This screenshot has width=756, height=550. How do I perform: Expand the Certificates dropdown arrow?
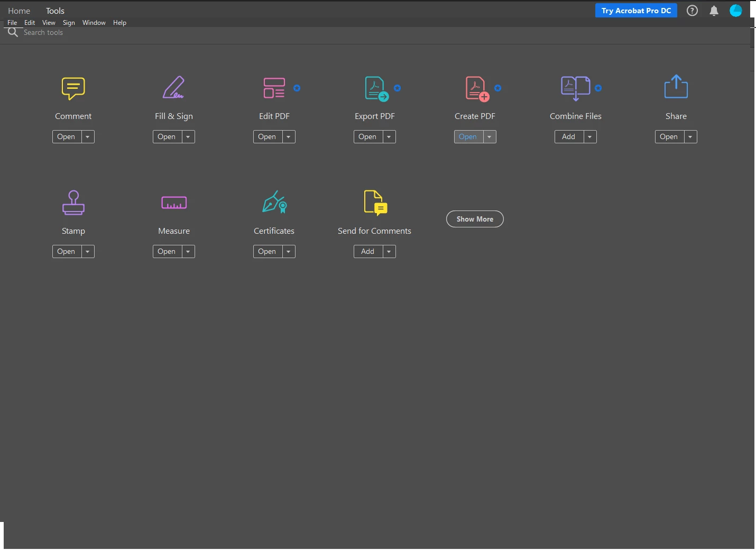click(x=289, y=252)
